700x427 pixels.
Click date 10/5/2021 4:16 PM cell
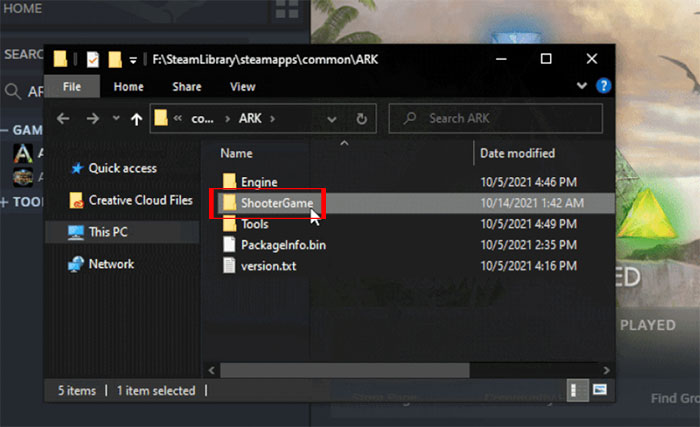point(529,266)
